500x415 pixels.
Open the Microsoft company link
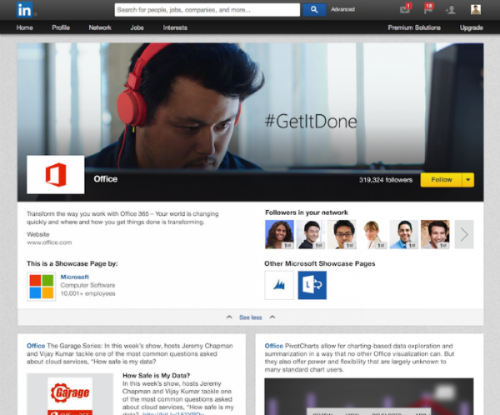(x=75, y=277)
